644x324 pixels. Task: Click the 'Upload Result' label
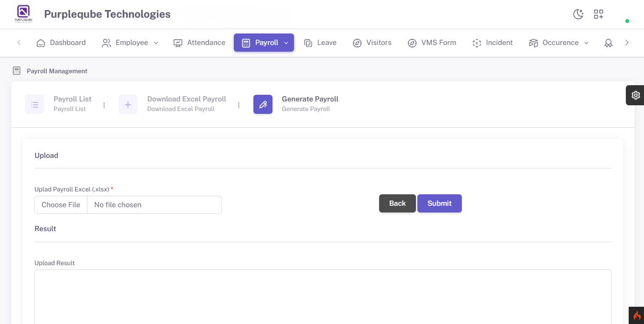(55, 263)
